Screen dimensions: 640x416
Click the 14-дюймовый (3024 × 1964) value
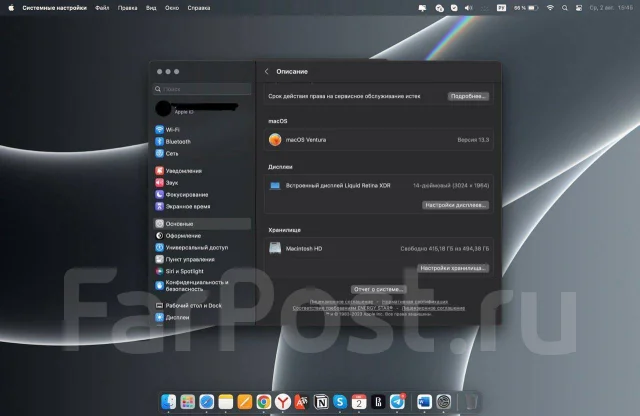[451, 185]
